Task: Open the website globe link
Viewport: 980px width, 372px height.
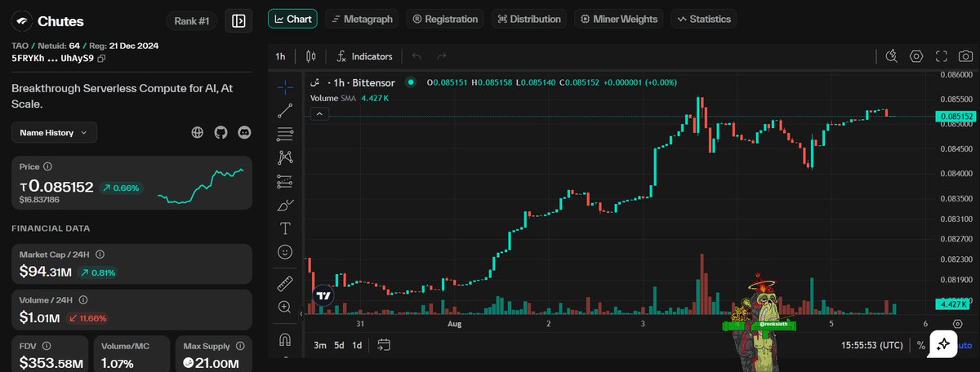Action: [197, 132]
